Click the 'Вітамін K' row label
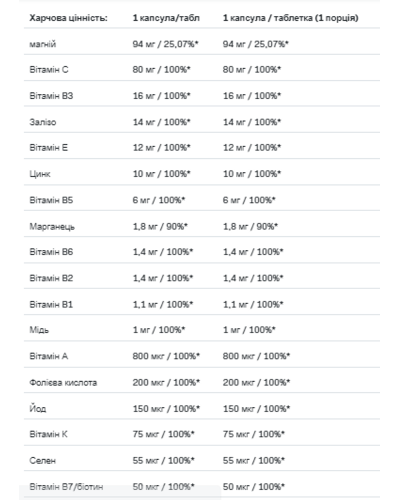The width and height of the screenshot is (400, 500). tap(48, 434)
